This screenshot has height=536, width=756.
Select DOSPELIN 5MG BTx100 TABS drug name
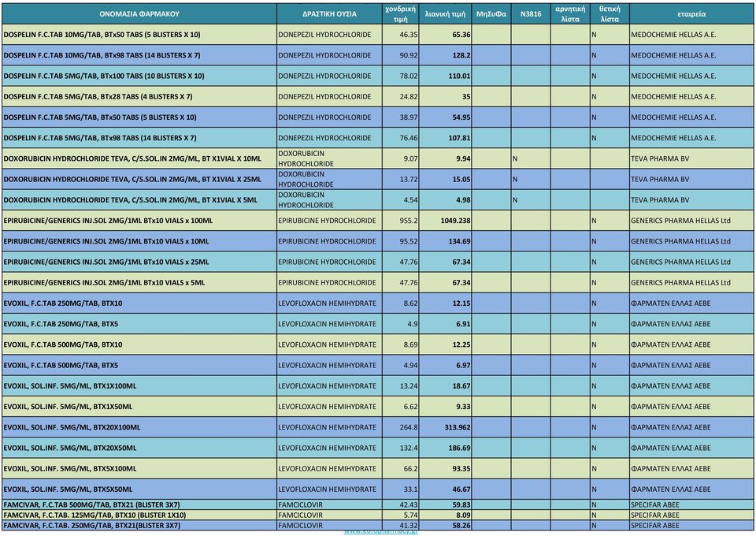coord(104,76)
